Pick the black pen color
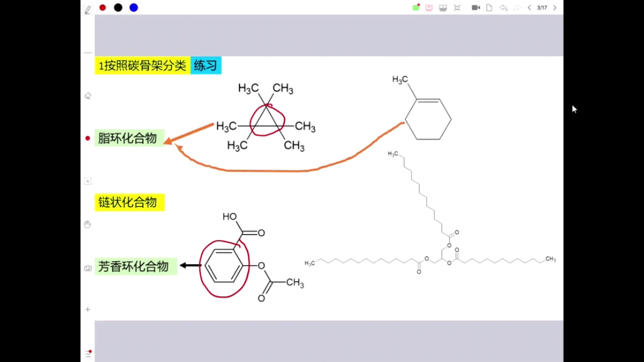 pos(118,8)
